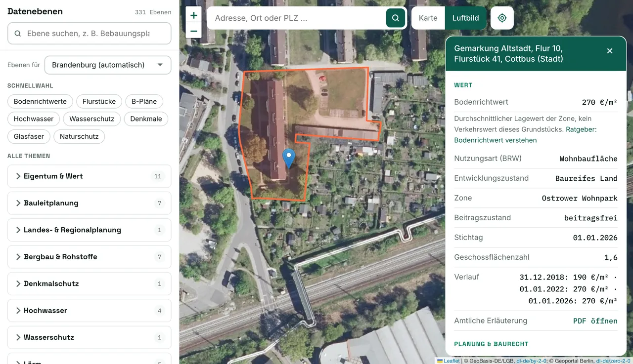Click the Wohnbaufläche value
Viewport: 633px width, 364px height.
coord(588,159)
